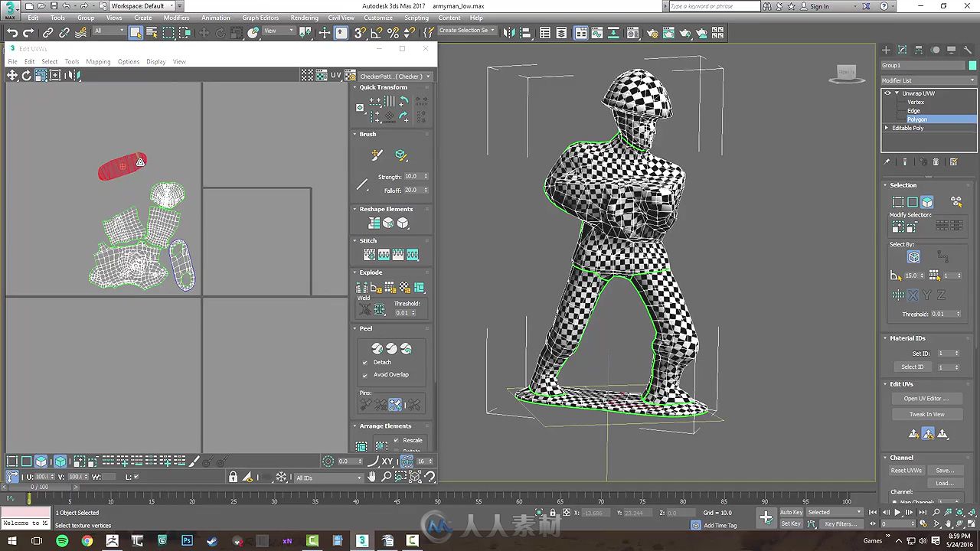This screenshot has width=980, height=551.
Task: Click the Straighten Selection icon in Reshape Elements
Action: coord(374,223)
